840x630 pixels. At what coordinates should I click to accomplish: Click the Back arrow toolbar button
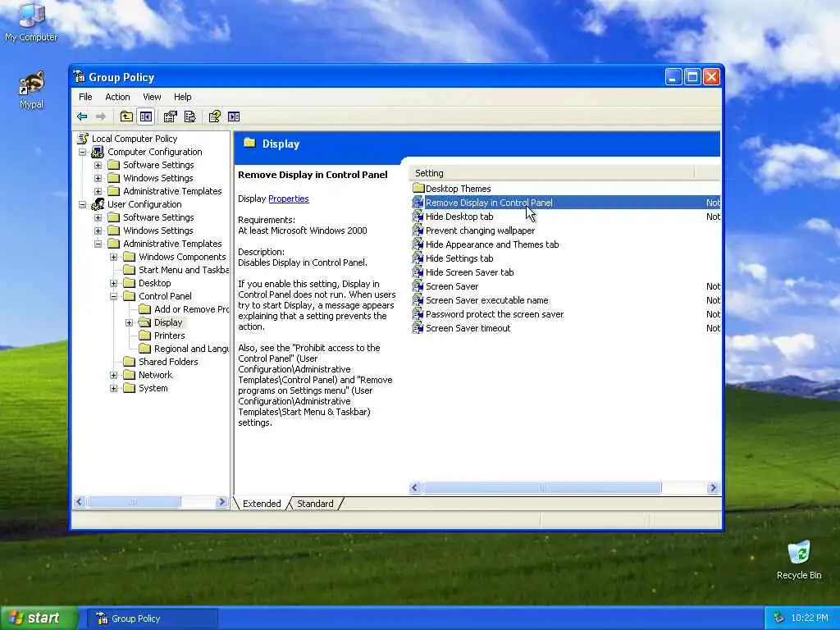[82, 116]
